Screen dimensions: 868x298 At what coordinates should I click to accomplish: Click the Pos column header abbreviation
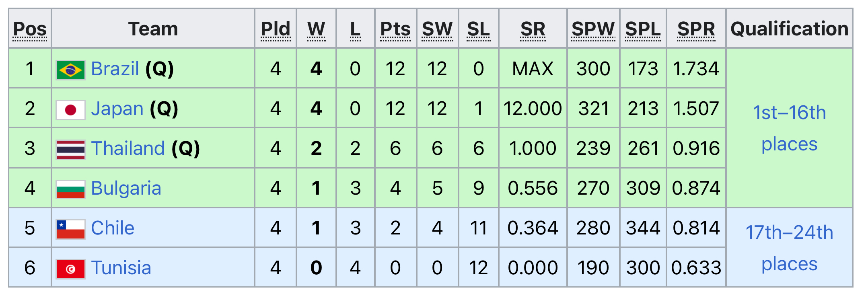[x=30, y=29]
